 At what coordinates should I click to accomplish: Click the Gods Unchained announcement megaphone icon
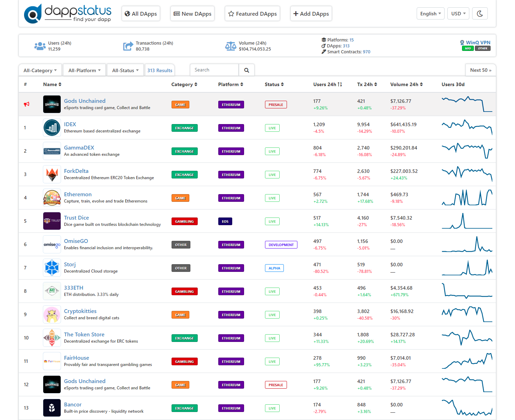point(26,104)
